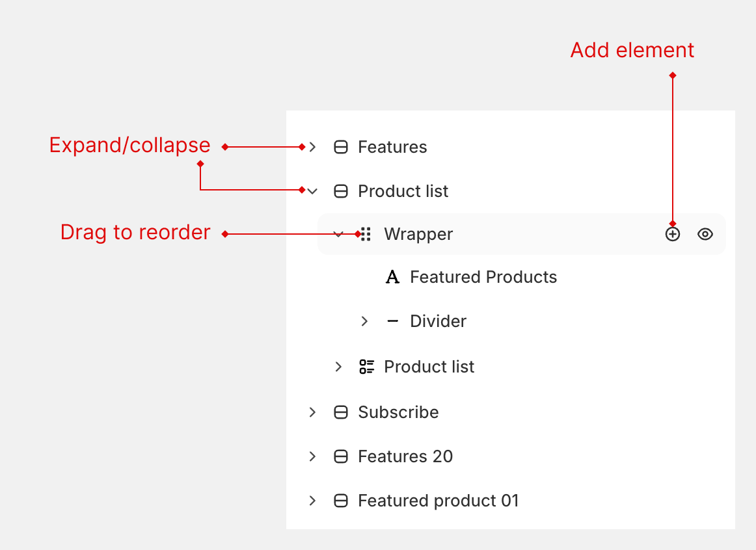Click the text icon for Featured Products

pyautogui.click(x=392, y=278)
